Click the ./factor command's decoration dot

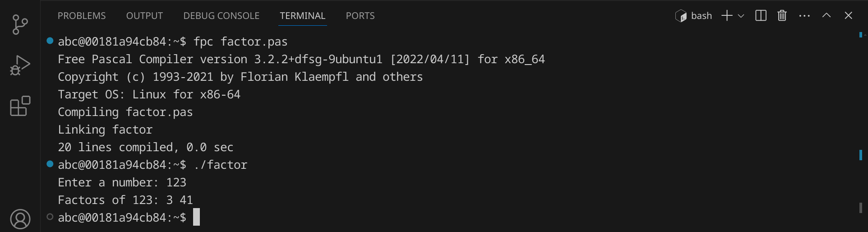click(50, 164)
